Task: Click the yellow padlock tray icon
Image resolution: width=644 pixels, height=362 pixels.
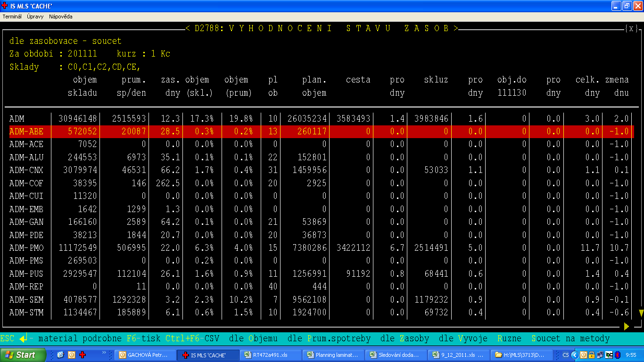Action: pos(592,355)
